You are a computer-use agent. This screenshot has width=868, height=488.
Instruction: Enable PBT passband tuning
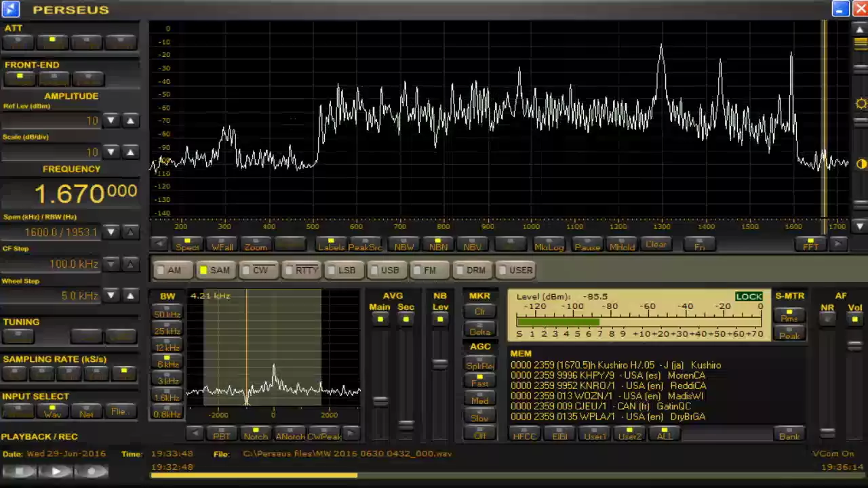pyautogui.click(x=222, y=434)
